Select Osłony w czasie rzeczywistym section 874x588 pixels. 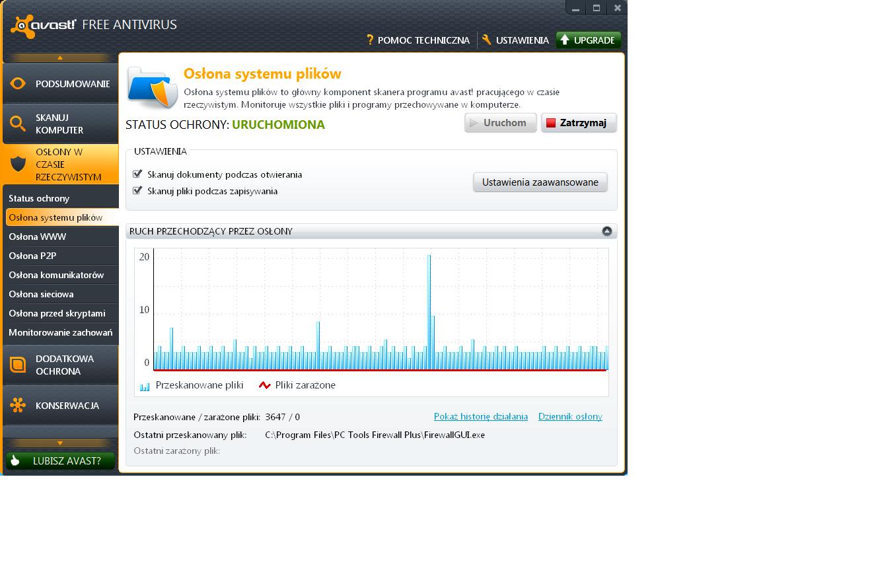coord(60,165)
